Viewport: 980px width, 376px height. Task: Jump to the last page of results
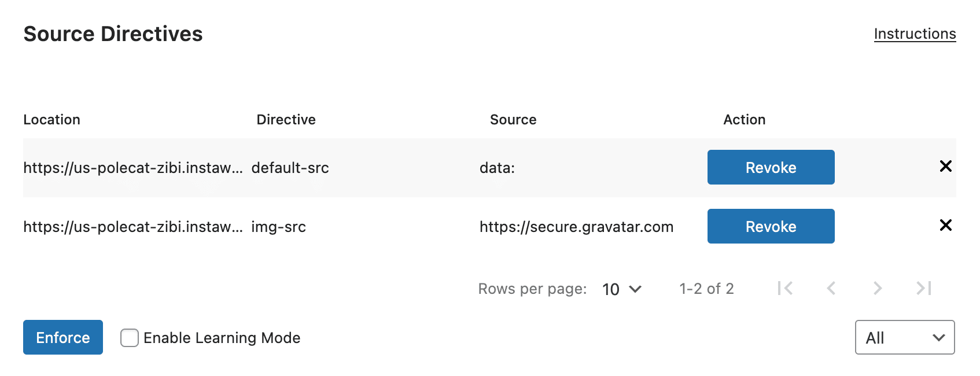(922, 288)
